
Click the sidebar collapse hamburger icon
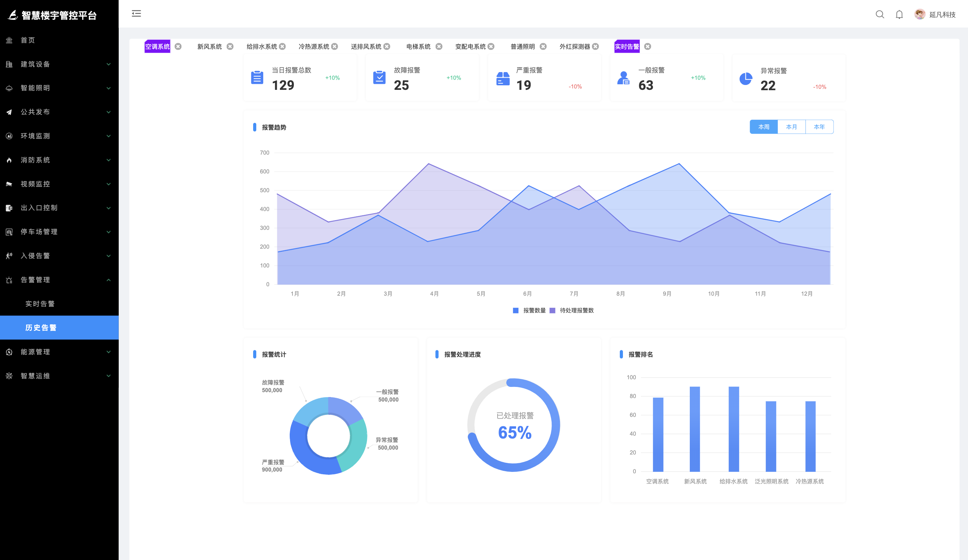pyautogui.click(x=136, y=14)
